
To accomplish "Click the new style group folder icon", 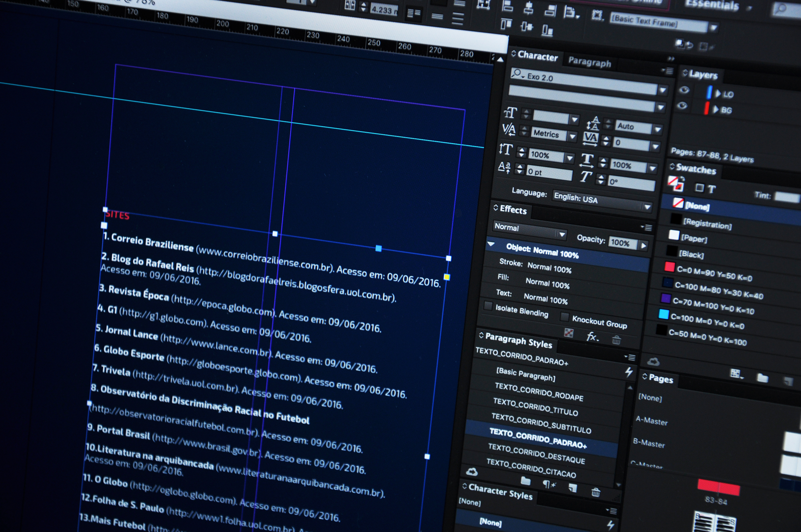I will [x=525, y=481].
